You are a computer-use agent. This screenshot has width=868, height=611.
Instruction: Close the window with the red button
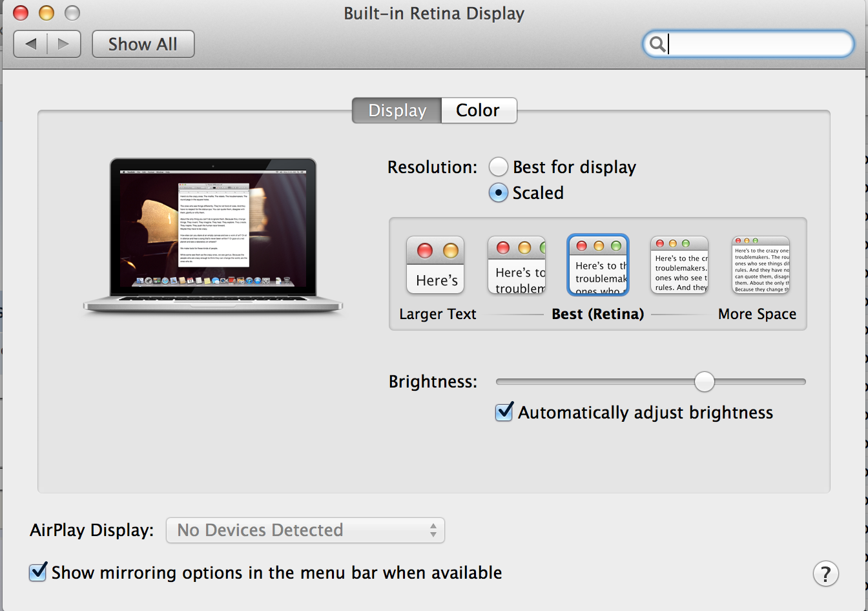21,12
